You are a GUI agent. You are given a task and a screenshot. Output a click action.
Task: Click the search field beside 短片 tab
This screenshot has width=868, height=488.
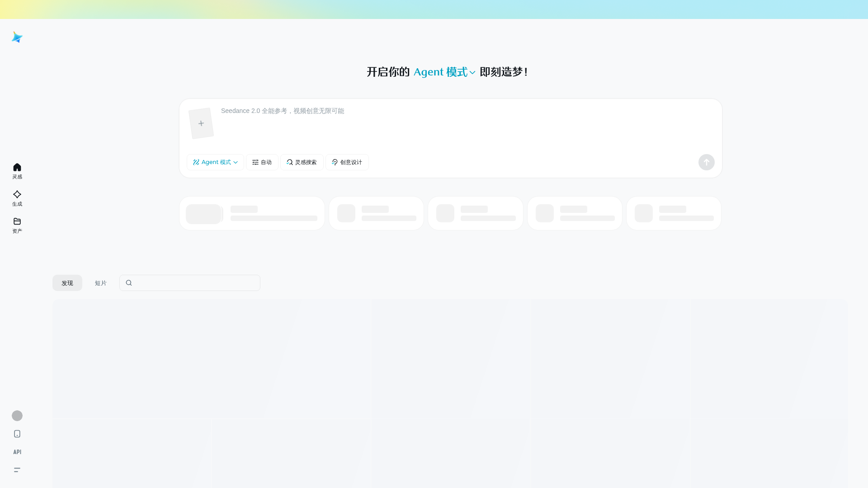coord(190,283)
